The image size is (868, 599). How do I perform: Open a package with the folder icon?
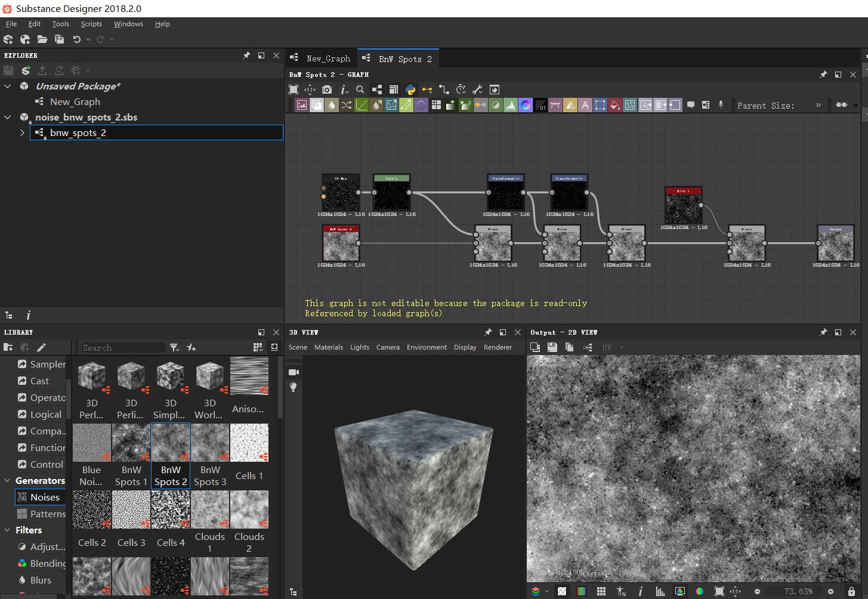[x=42, y=39]
